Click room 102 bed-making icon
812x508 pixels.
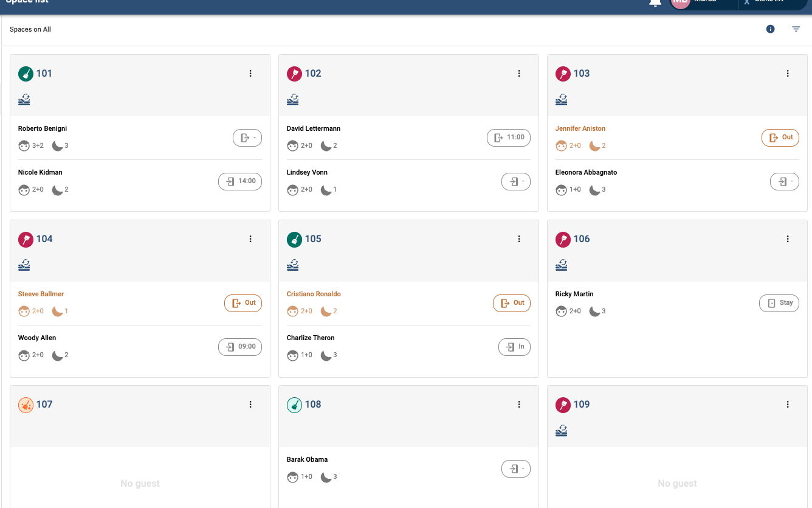293,100
